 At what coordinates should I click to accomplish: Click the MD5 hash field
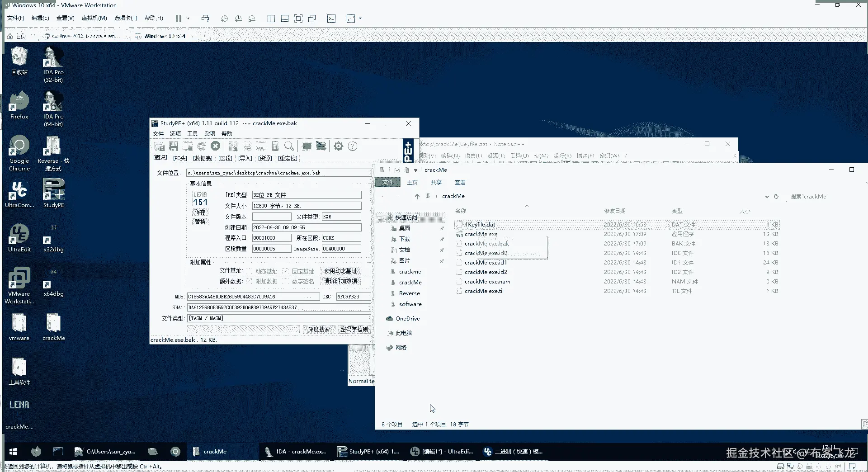(254, 297)
